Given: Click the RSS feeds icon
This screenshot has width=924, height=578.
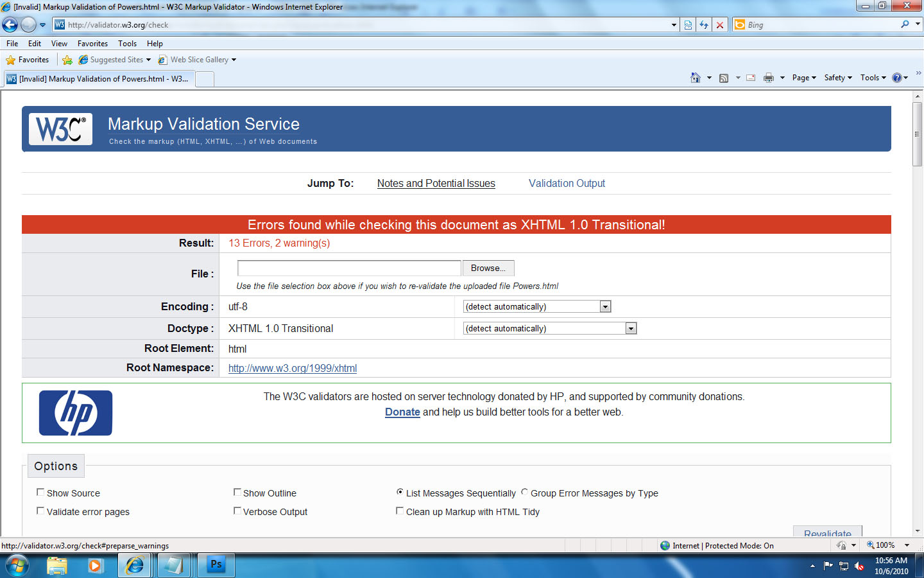Looking at the screenshot, I should point(724,78).
